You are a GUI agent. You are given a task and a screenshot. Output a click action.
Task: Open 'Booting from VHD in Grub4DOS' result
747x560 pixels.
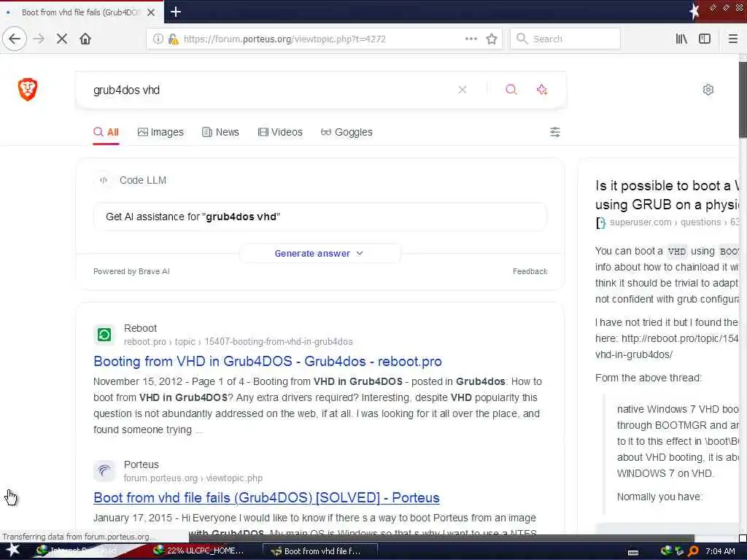267,362
